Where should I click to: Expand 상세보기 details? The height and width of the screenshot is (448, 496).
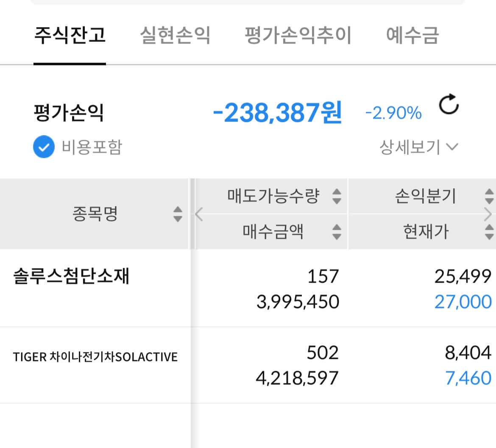tap(418, 147)
